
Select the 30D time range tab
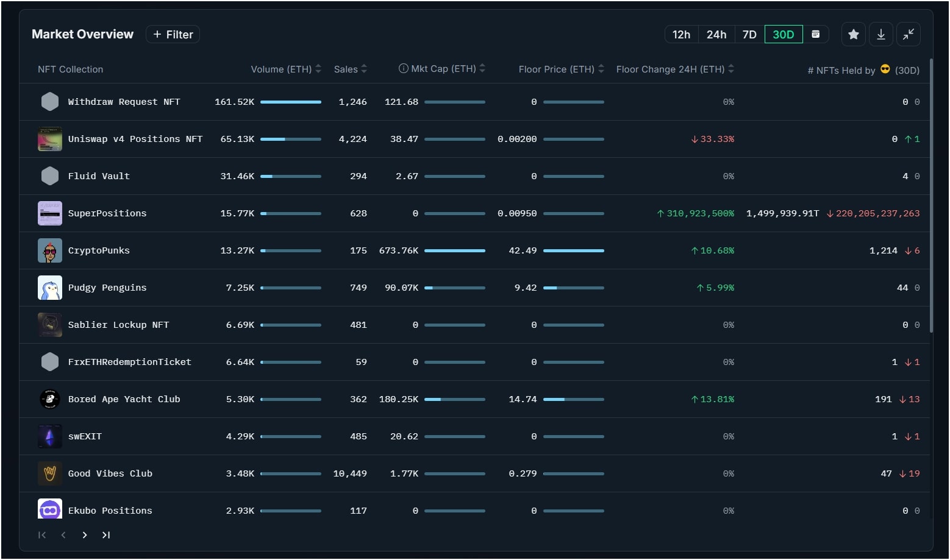click(784, 34)
